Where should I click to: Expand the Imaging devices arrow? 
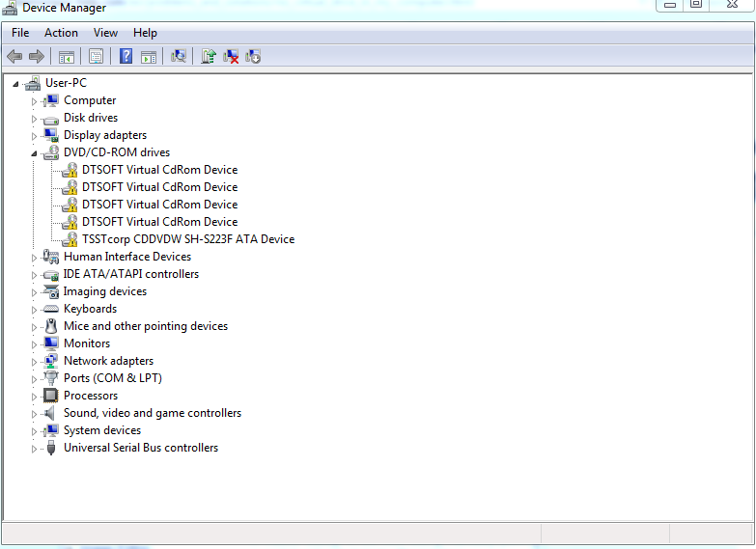coord(34,292)
